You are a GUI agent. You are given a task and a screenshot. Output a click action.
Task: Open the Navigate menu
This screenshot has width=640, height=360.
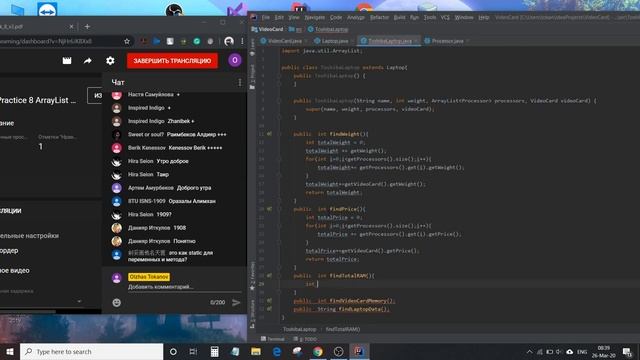(x=314, y=18)
